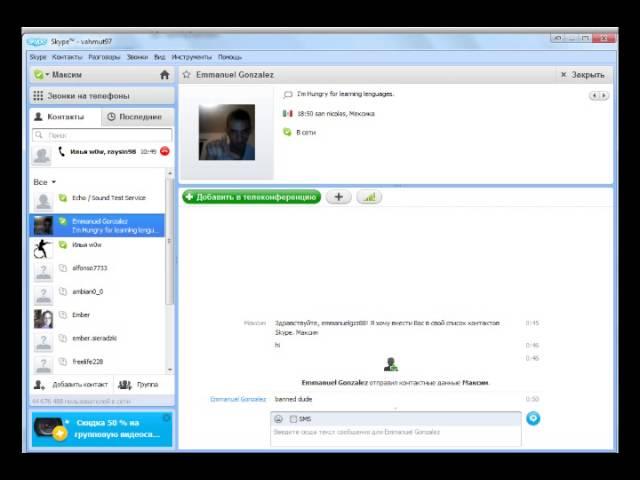This screenshot has height=480, width=640.
Task: Click the red hang-up call icon
Action: (x=165, y=151)
